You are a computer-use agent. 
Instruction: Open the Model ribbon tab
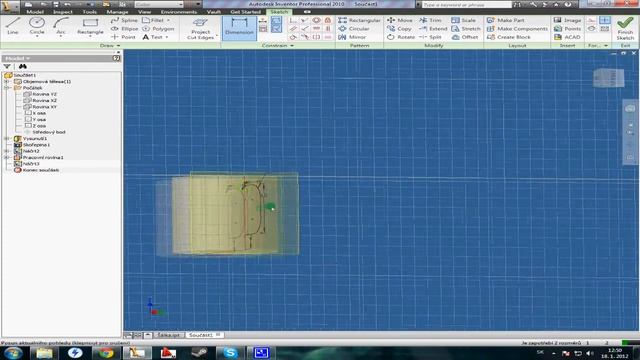click(x=35, y=12)
